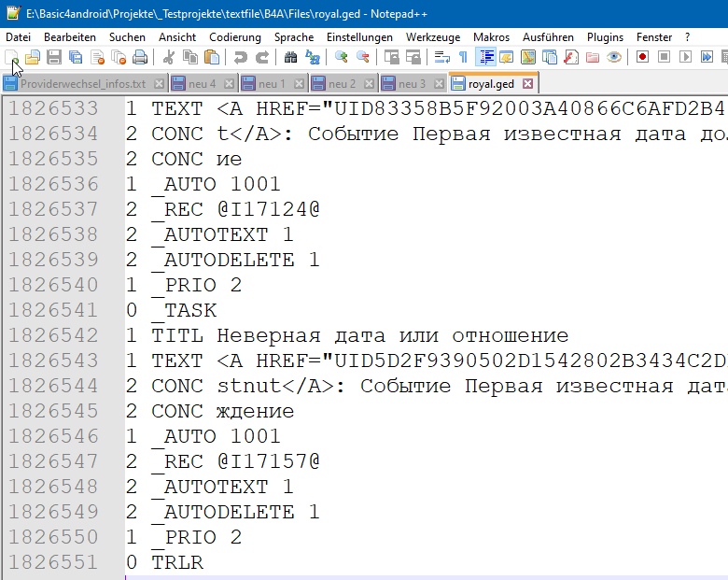Switch to the neu 4 tab
Image resolution: width=728 pixels, height=580 pixels.
coord(203,84)
